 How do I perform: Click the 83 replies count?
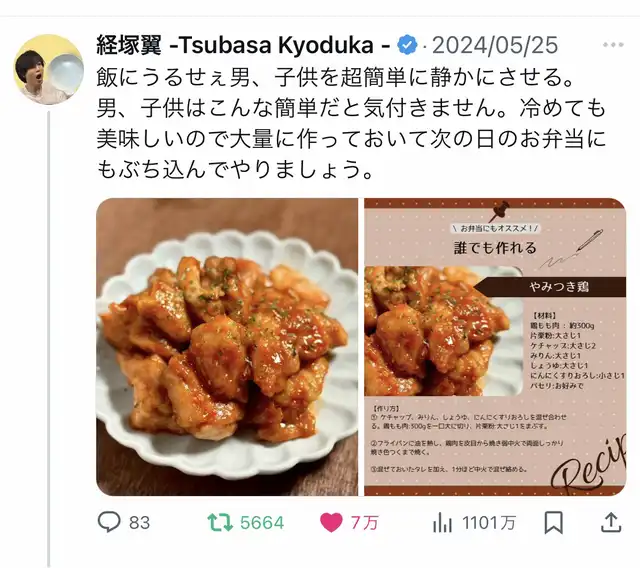pyautogui.click(x=140, y=523)
